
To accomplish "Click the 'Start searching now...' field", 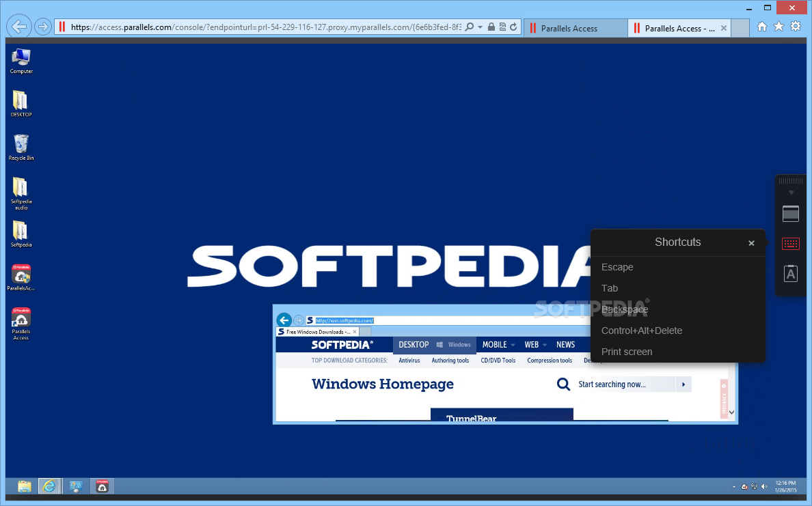I will click(625, 384).
